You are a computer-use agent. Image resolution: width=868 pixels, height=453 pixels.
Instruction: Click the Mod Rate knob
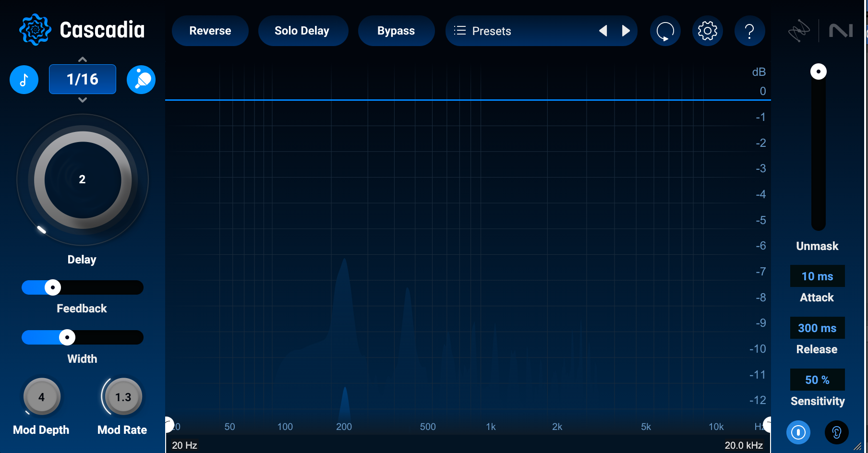pyautogui.click(x=123, y=397)
